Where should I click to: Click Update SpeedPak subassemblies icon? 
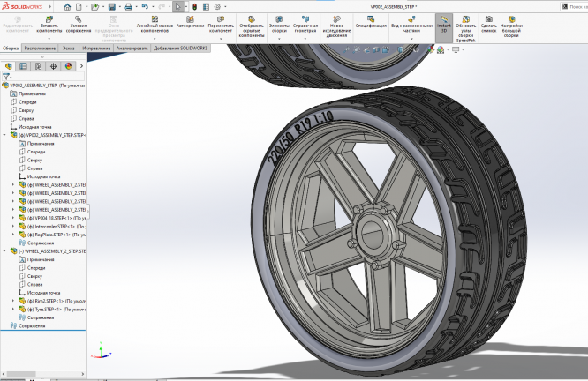[466, 19]
